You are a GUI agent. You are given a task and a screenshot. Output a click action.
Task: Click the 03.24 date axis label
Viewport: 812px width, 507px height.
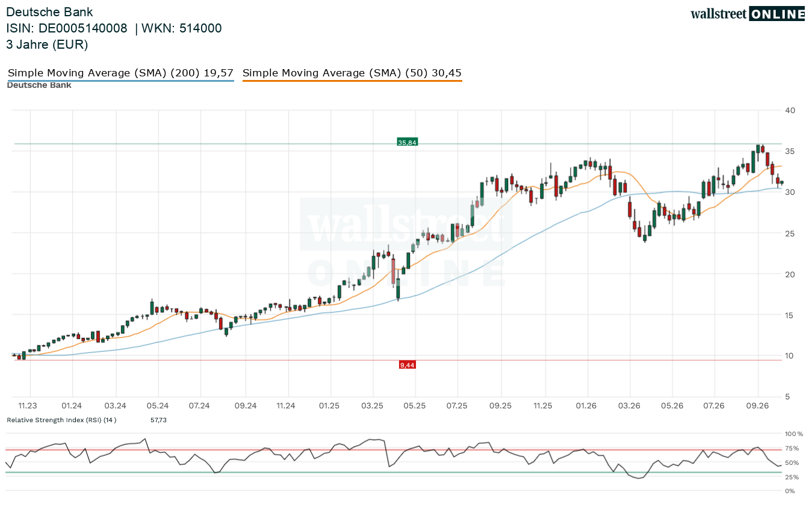point(115,406)
